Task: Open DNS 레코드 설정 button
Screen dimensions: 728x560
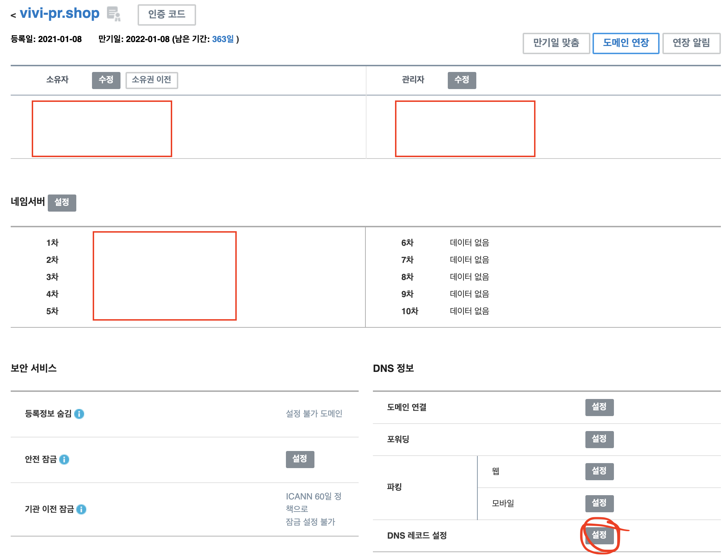Action: [599, 535]
